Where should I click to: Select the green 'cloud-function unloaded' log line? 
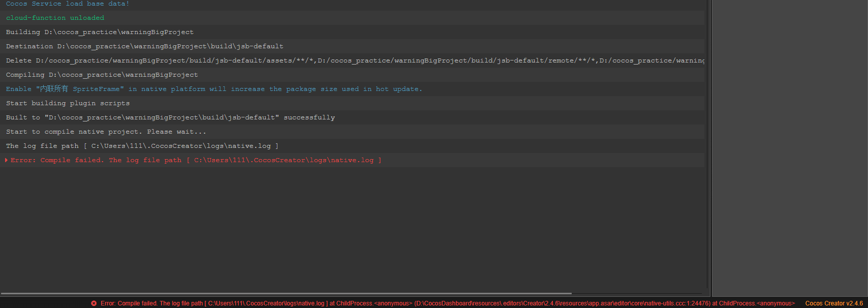55,18
